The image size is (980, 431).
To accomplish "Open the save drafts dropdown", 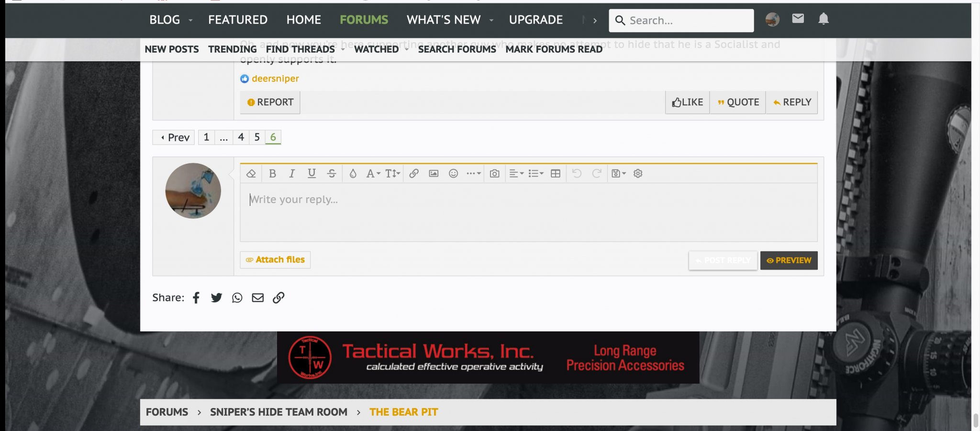I will (619, 173).
